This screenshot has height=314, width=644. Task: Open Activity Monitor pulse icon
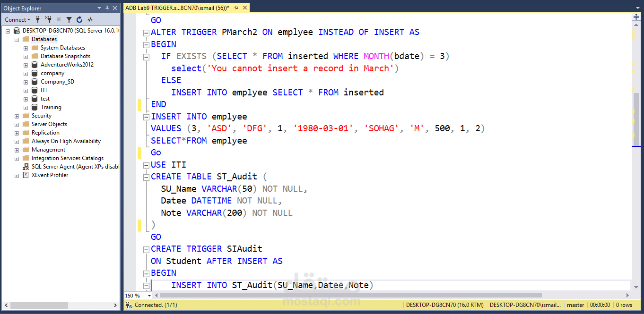click(x=90, y=19)
